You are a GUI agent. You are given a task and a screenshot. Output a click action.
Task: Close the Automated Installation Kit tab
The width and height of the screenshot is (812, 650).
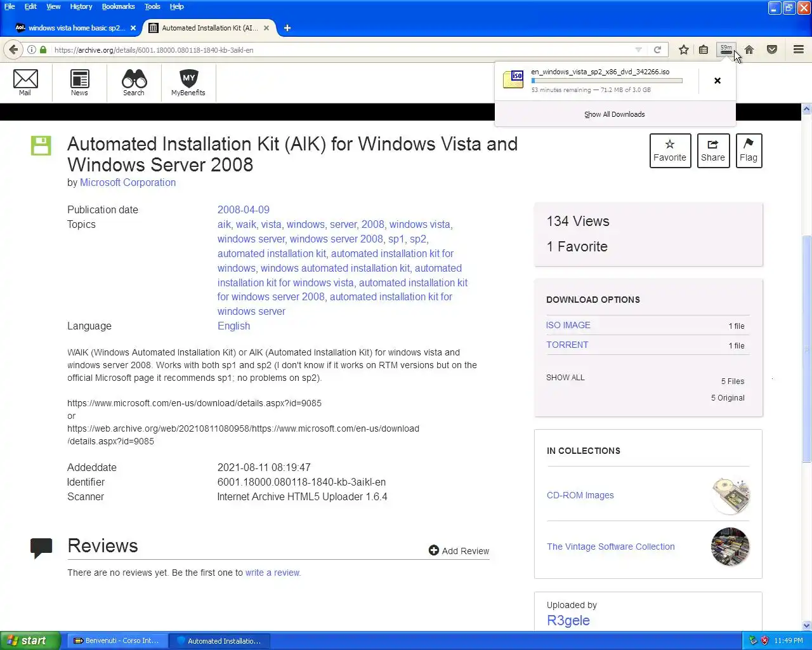(x=266, y=28)
